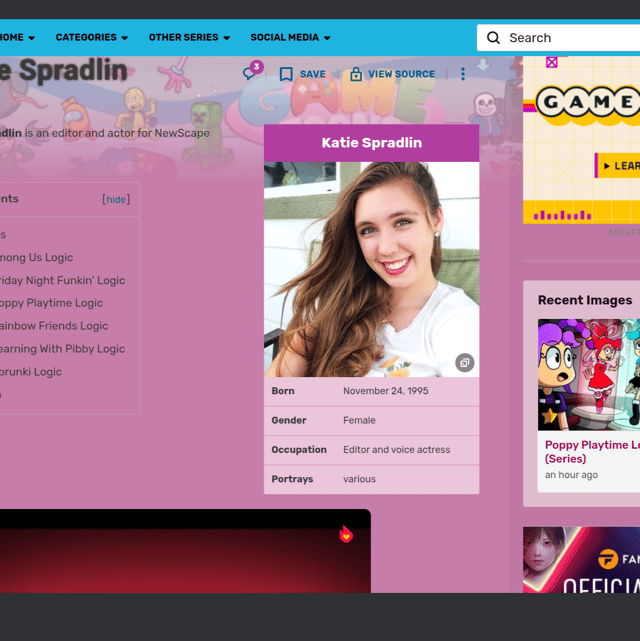Image resolution: width=640 pixels, height=641 pixels.
Task: Expand the Home dropdown arrow
Action: [x=31, y=38]
